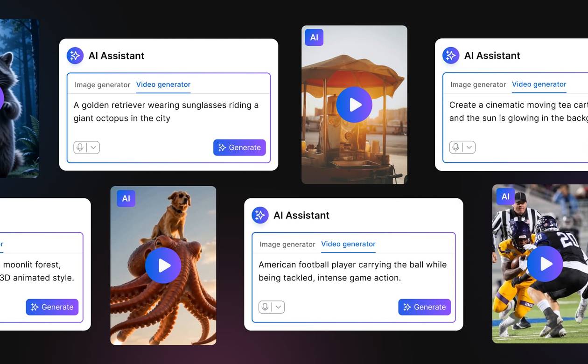588x364 pixels.
Task: Play the dog on octopus video
Action: coord(163,265)
